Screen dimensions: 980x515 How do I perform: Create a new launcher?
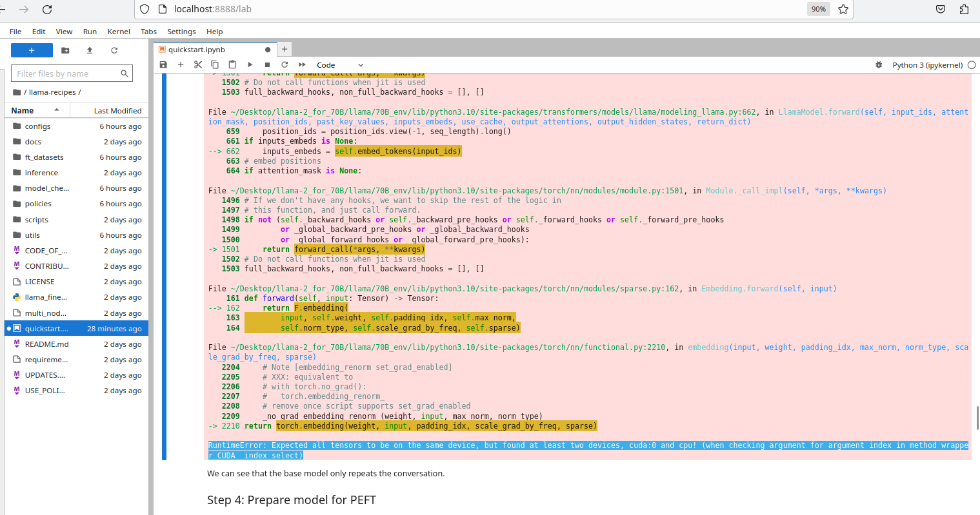(x=32, y=50)
